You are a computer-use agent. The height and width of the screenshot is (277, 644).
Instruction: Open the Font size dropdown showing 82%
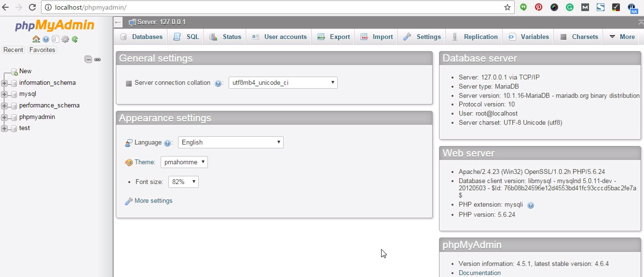(183, 182)
